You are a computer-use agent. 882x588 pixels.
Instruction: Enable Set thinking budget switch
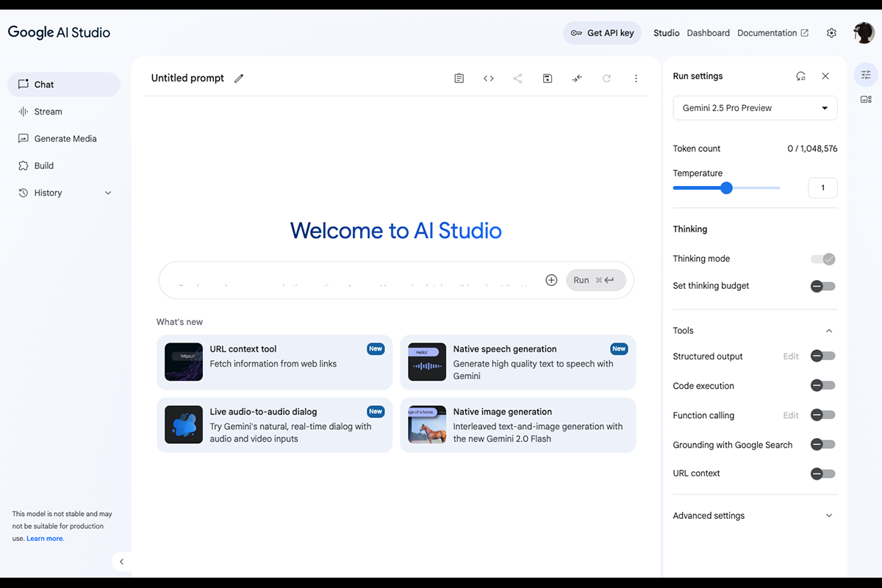[823, 286]
